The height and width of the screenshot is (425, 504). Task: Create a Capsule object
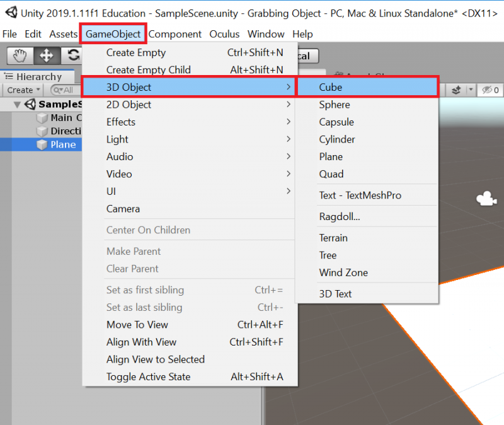coord(368,122)
